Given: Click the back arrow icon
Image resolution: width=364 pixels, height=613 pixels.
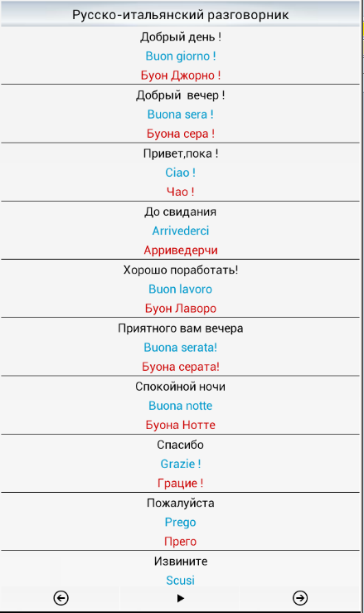Looking at the screenshot, I should click(61, 598).
